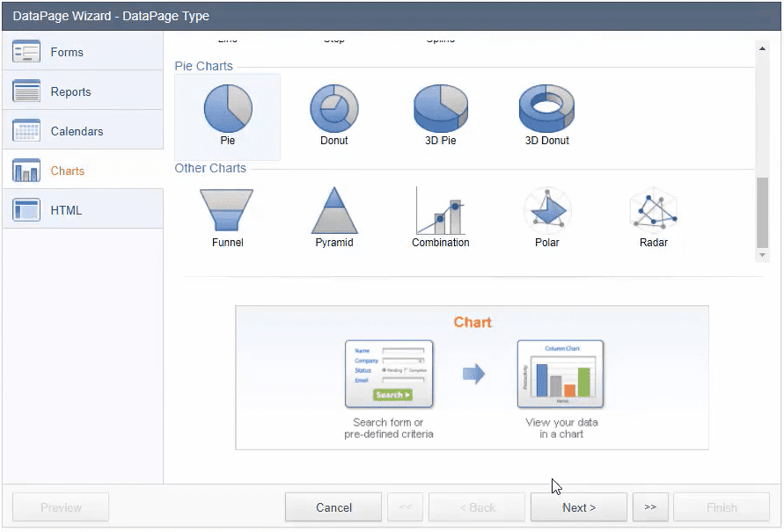Pick the 3D Pie chart icon
The width and height of the screenshot is (784, 532).
coord(440,109)
